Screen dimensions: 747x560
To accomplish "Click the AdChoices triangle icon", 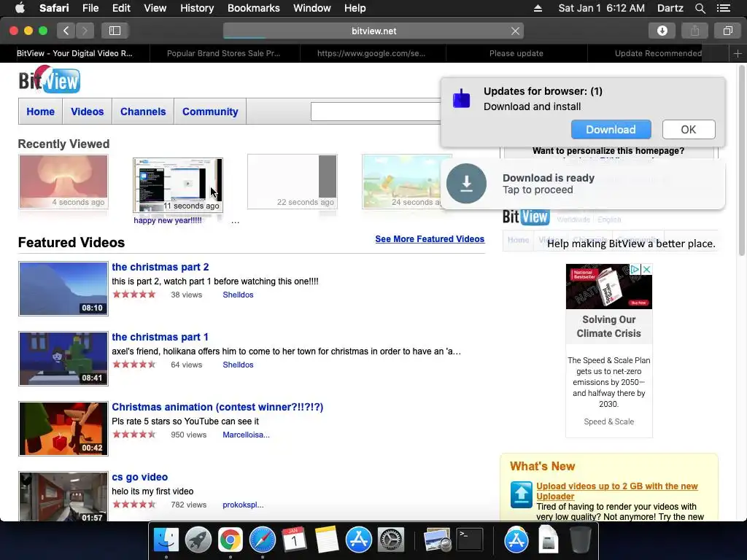I will tap(635, 270).
